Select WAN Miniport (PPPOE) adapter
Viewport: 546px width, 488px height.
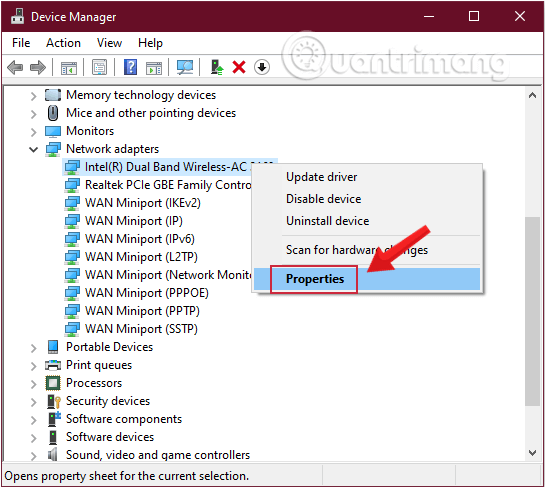(147, 293)
